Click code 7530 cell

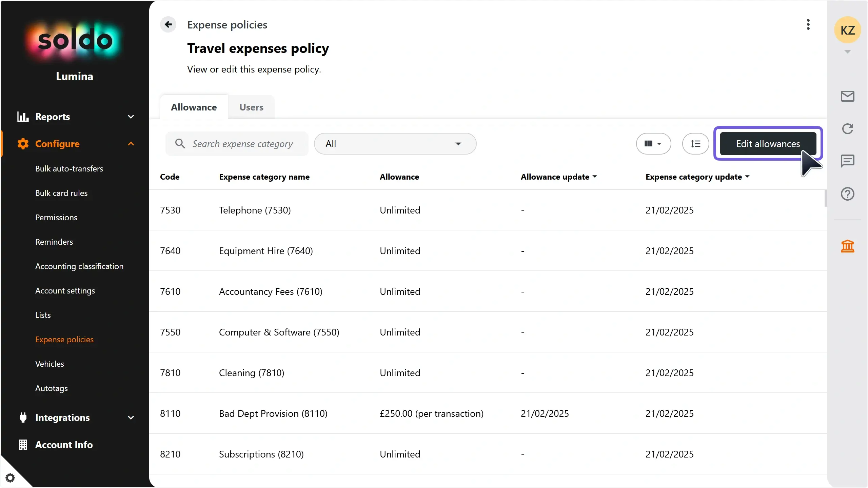pos(170,210)
